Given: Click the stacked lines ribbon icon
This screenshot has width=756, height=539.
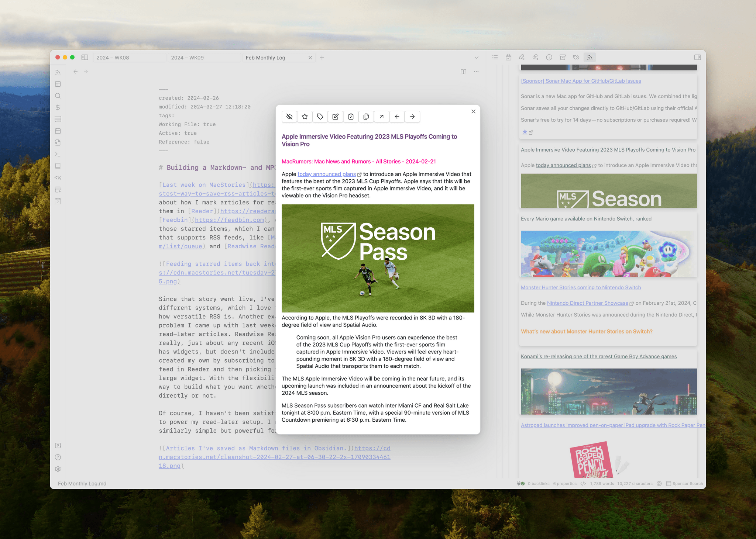Looking at the screenshot, I should click(58, 119).
